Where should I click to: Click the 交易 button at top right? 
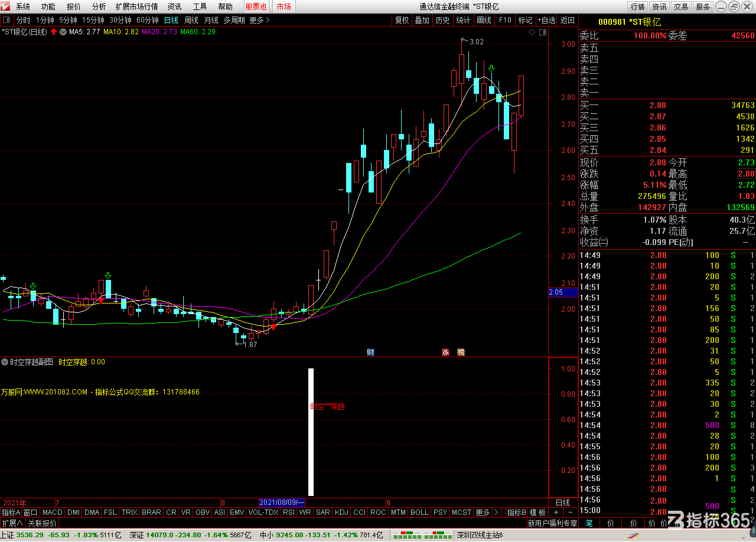click(x=681, y=7)
